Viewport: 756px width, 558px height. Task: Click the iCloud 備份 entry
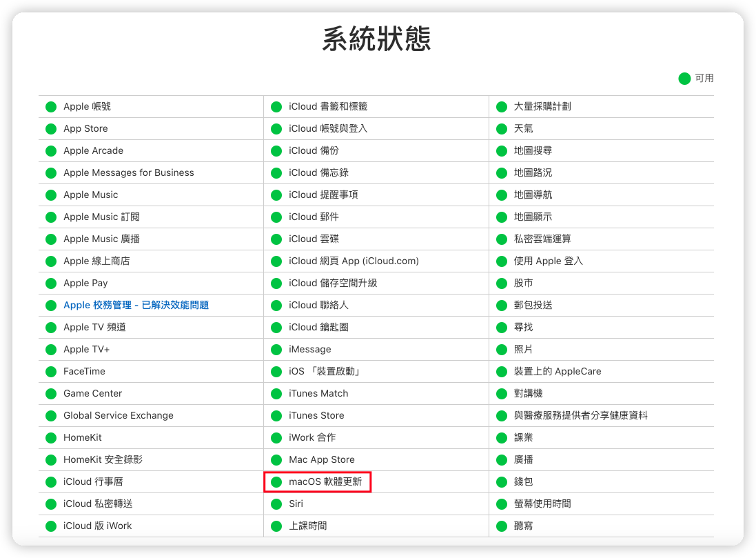pos(314,150)
